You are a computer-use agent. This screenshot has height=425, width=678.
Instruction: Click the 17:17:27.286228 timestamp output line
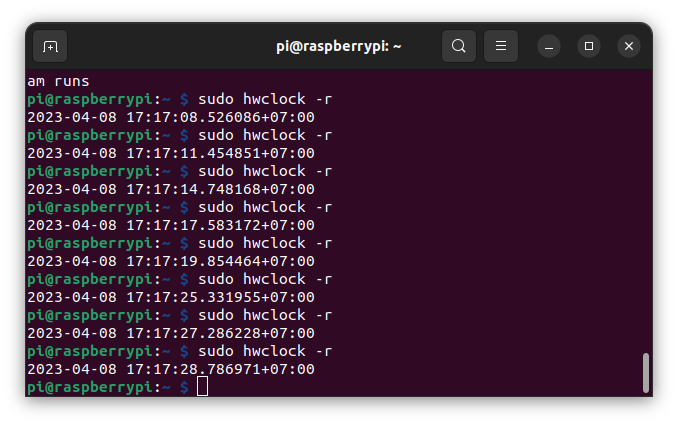tap(171, 333)
